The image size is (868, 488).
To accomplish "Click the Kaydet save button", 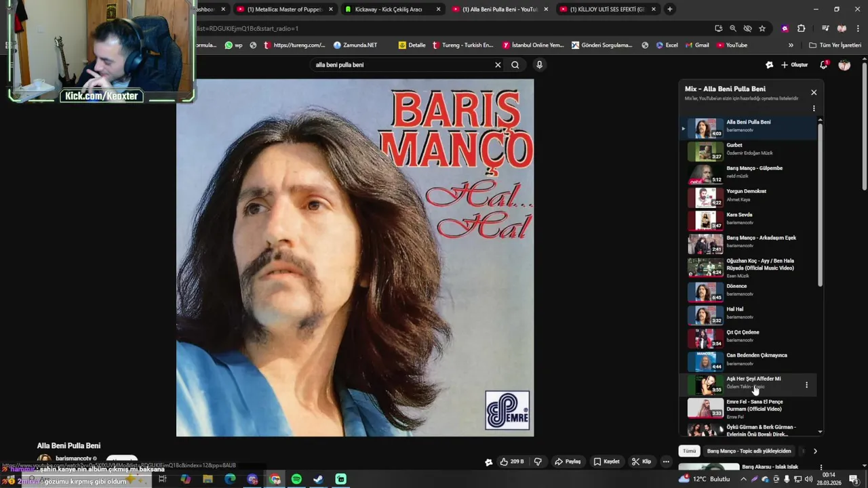I will click(606, 462).
